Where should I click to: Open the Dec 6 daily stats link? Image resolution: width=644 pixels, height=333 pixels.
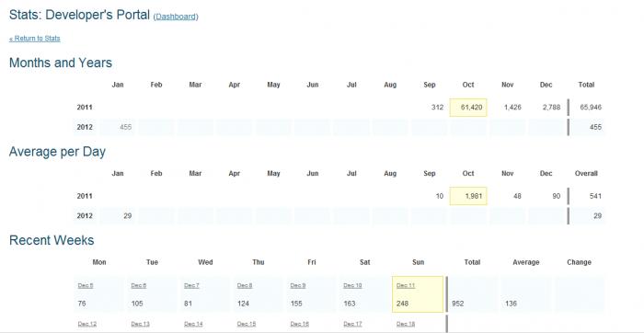pyautogui.click(x=138, y=285)
